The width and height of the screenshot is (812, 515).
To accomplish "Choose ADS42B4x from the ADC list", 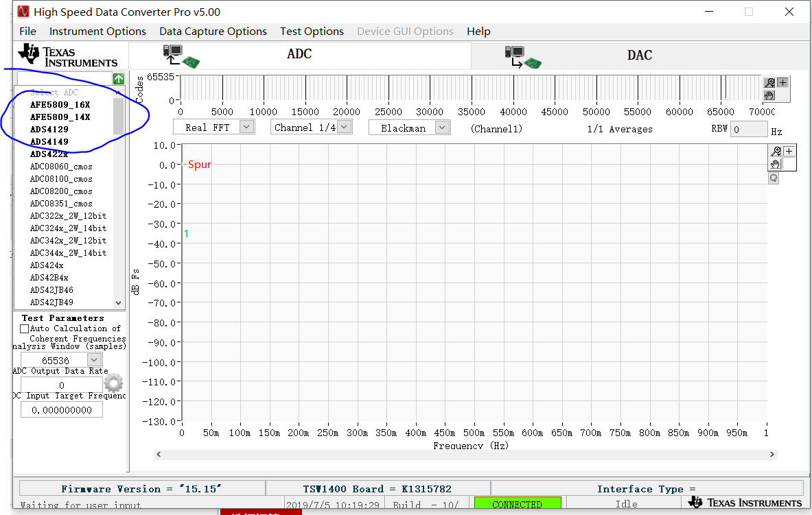I will (x=49, y=278).
